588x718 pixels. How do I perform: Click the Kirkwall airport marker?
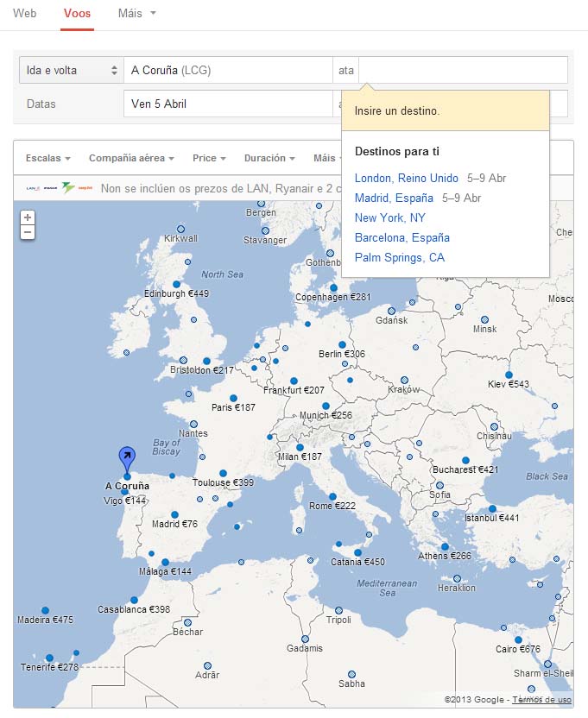coord(181,229)
